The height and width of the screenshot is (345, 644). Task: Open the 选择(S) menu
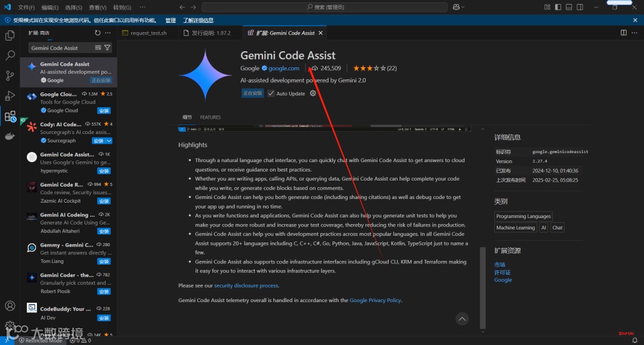(x=73, y=7)
